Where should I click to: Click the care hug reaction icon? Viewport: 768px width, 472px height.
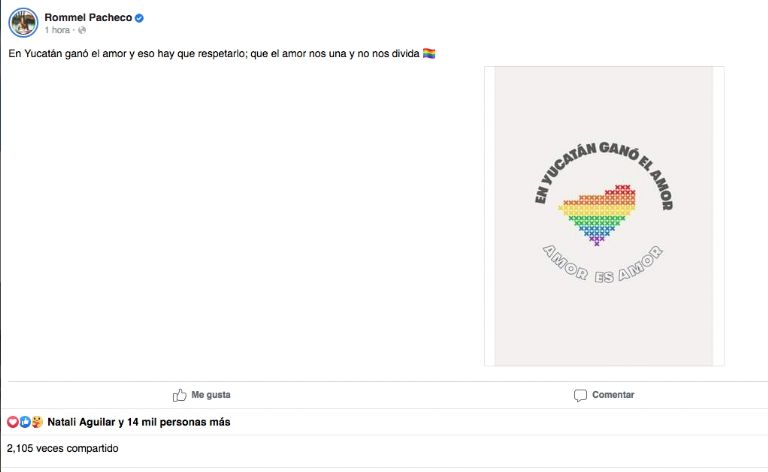click(37, 422)
